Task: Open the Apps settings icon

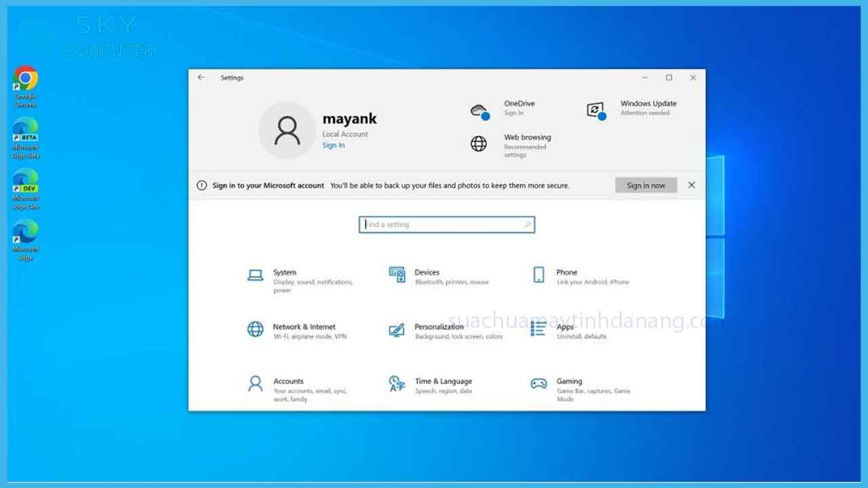Action: coord(538,329)
